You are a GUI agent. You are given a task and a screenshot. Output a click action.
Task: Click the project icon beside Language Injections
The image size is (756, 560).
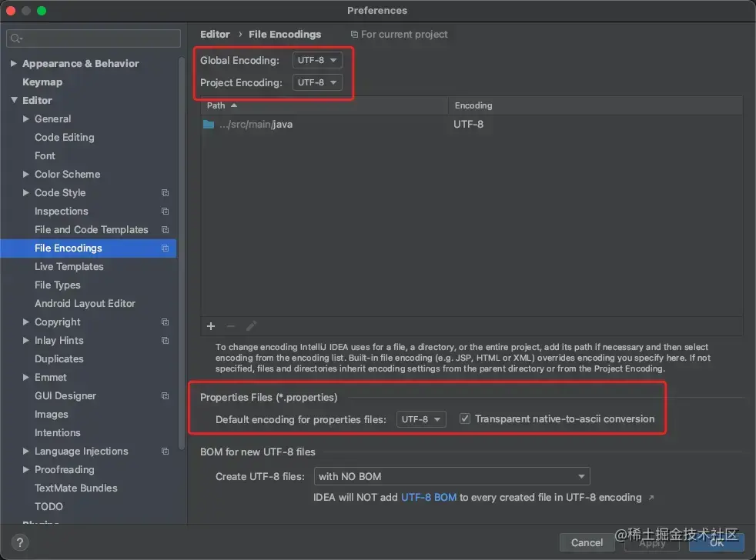click(x=165, y=451)
